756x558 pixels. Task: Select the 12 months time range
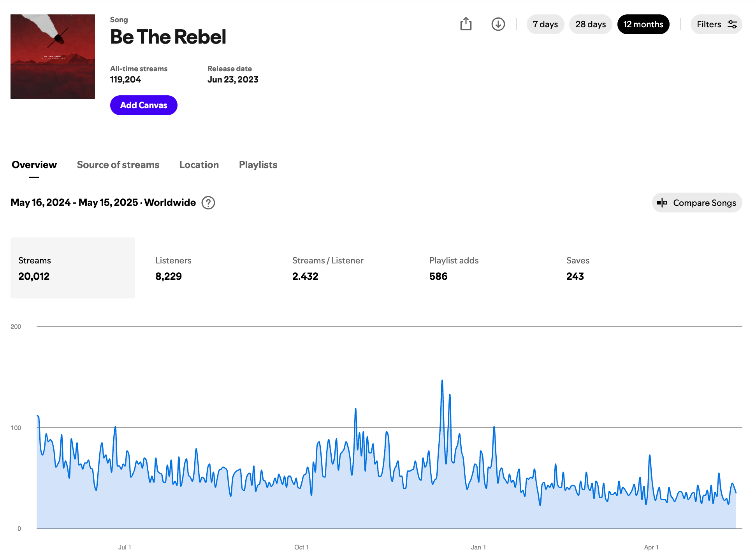[x=643, y=25]
